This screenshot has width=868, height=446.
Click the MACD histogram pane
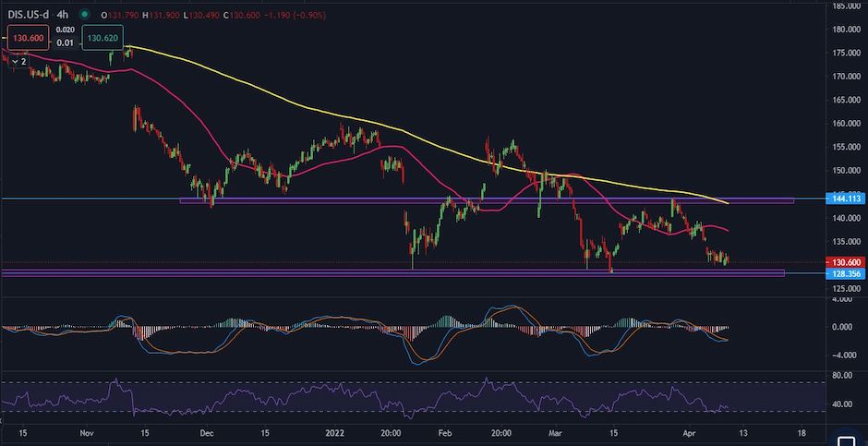(x=366, y=333)
